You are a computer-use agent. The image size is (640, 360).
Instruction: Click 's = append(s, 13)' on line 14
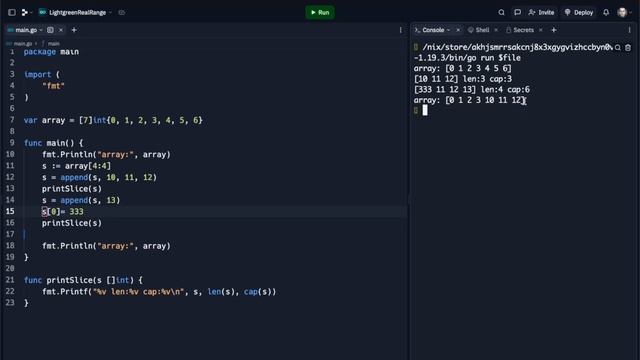click(81, 200)
